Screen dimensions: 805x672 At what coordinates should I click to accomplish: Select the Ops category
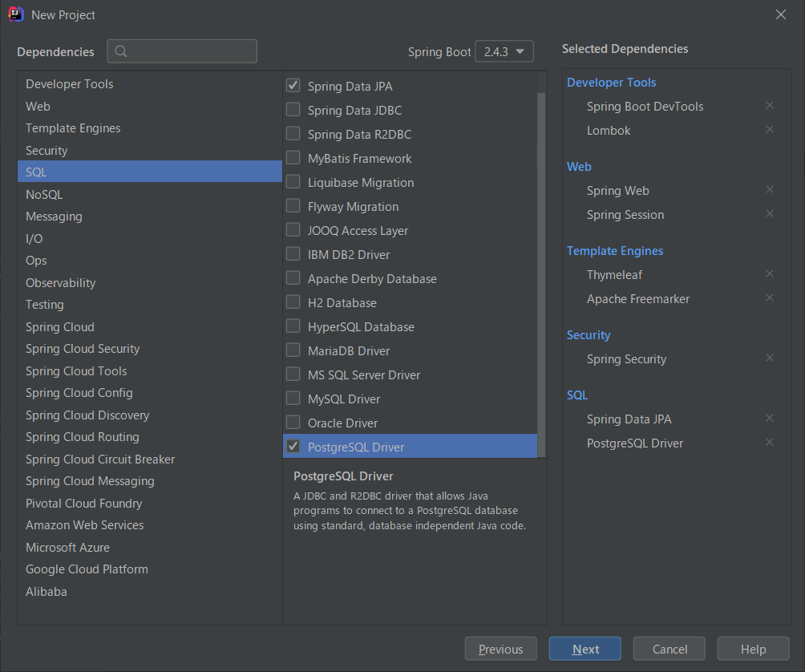coord(150,261)
